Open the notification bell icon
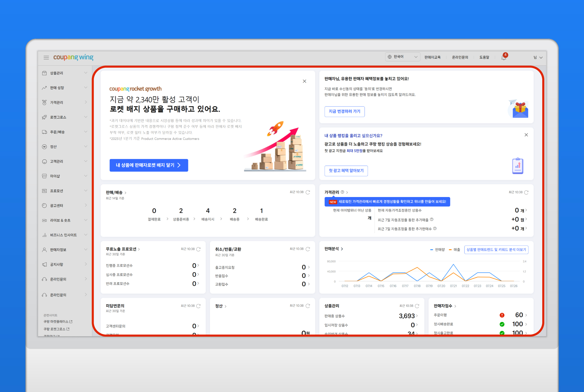This screenshot has height=392, width=584. (x=504, y=58)
